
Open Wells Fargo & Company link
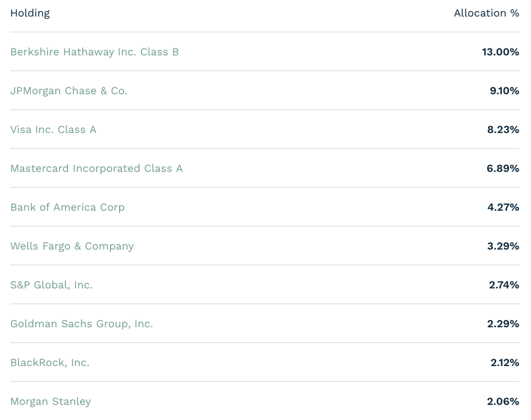pyautogui.click(x=72, y=246)
